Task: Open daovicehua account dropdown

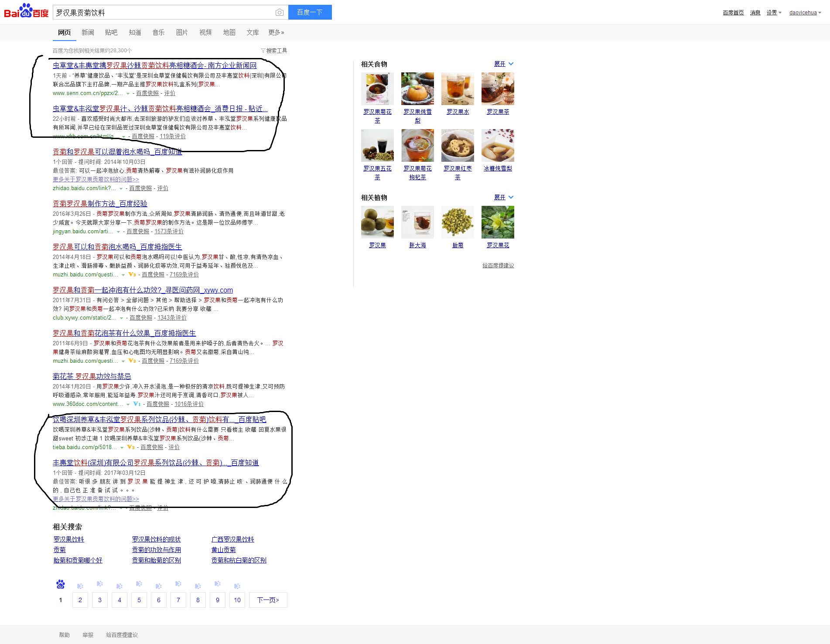Action: point(805,13)
